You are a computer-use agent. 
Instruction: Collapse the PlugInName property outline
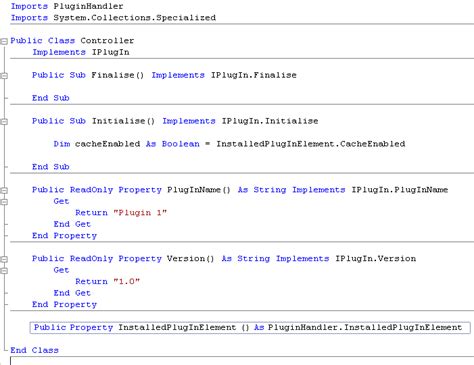tap(4, 190)
